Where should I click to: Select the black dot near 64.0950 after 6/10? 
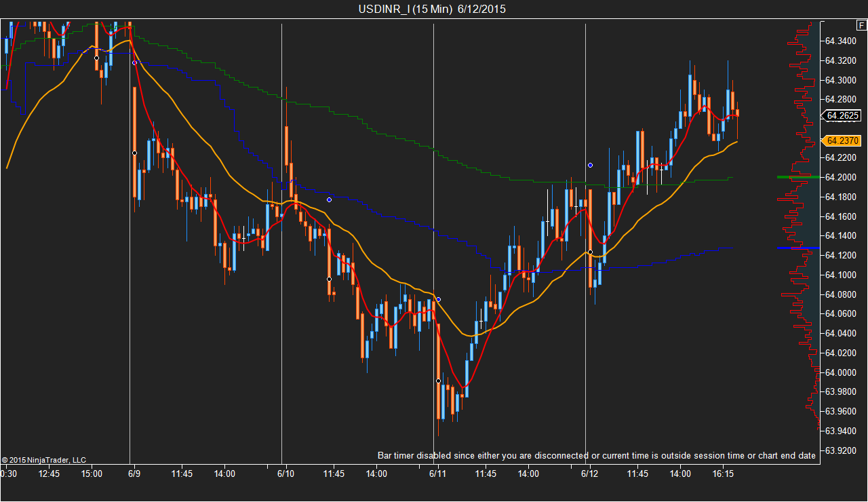tap(329, 279)
